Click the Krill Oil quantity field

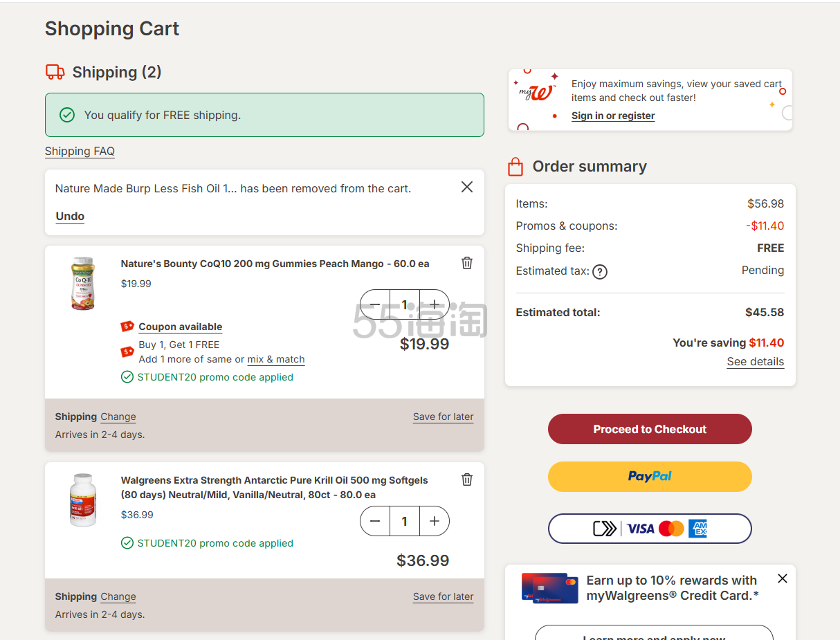point(405,521)
